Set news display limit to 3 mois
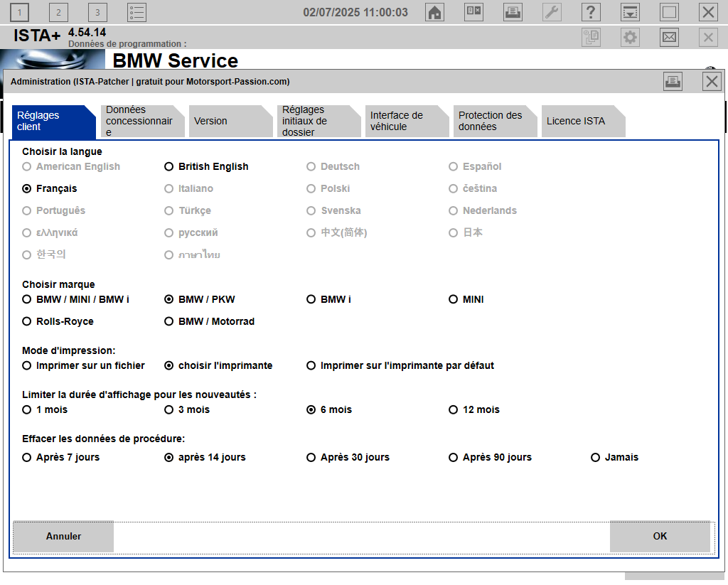 pyautogui.click(x=187, y=410)
